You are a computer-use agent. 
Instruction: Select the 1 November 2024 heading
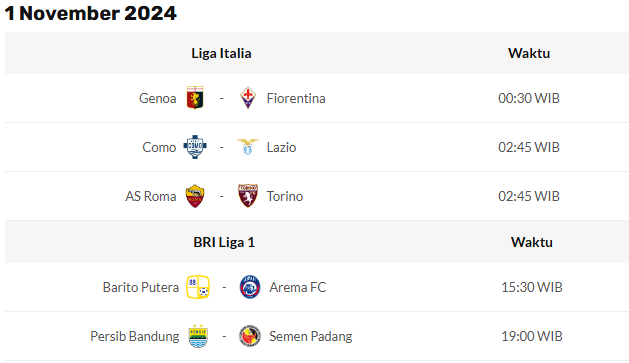pyautogui.click(x=91, y=13)
